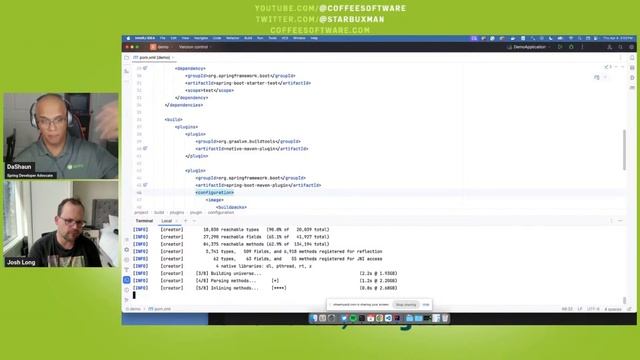Viewport: 640px width, 360px height.
Task: Open the terminal tab options dropdown arrow
Action: [194, 221]
